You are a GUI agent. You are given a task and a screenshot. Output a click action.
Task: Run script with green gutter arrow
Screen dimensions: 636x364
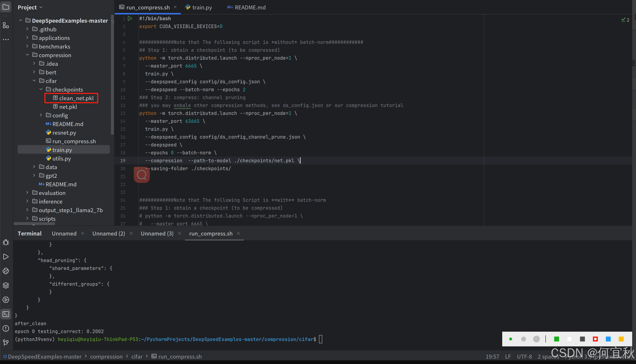point(130,19)
